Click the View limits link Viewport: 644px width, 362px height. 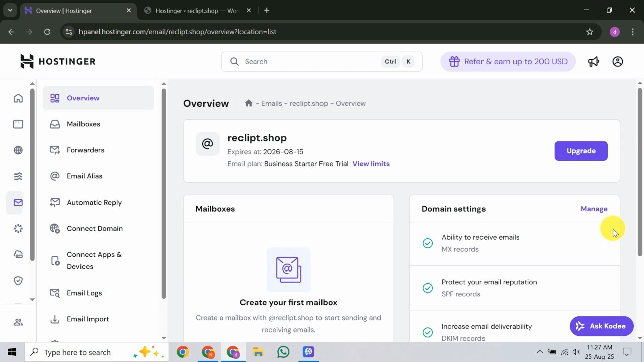click(371, 164)
